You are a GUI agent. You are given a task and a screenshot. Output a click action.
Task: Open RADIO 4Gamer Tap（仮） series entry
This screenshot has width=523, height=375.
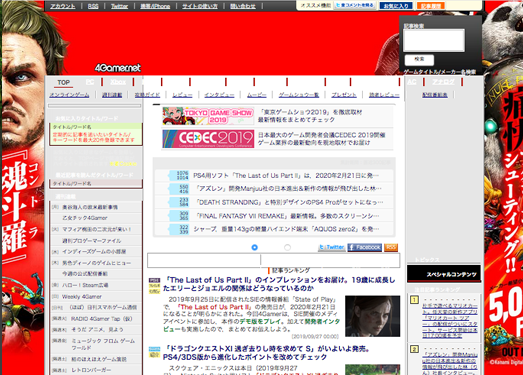(x=102, y=319)
